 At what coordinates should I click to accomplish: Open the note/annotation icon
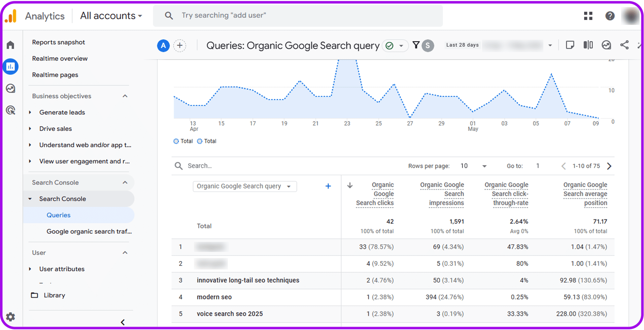tap(570, 45)
